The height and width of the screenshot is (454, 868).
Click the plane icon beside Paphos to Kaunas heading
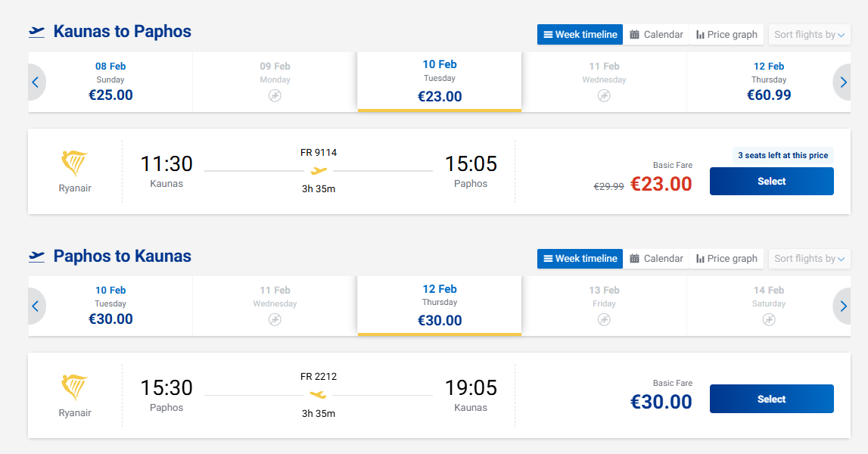[37, 256]
